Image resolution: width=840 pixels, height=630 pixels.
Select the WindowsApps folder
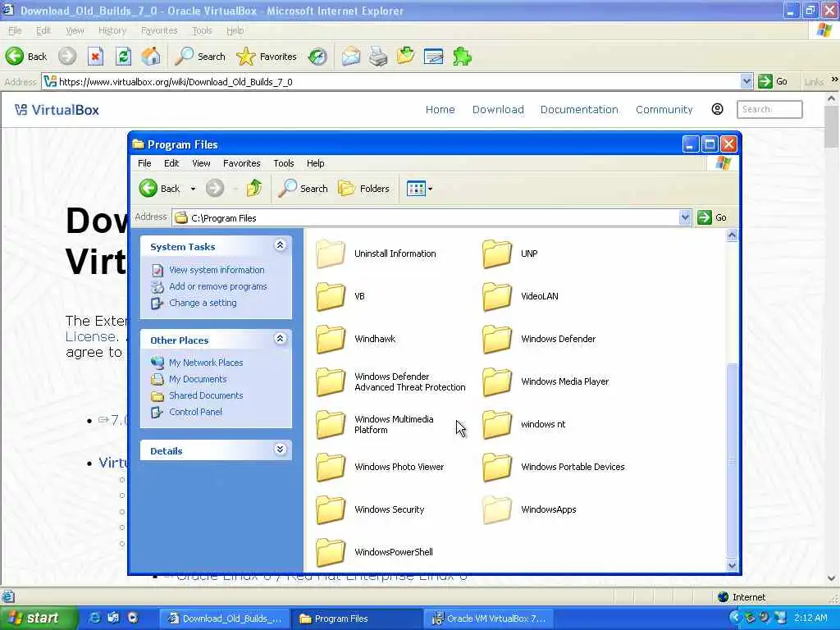(529, 509)
